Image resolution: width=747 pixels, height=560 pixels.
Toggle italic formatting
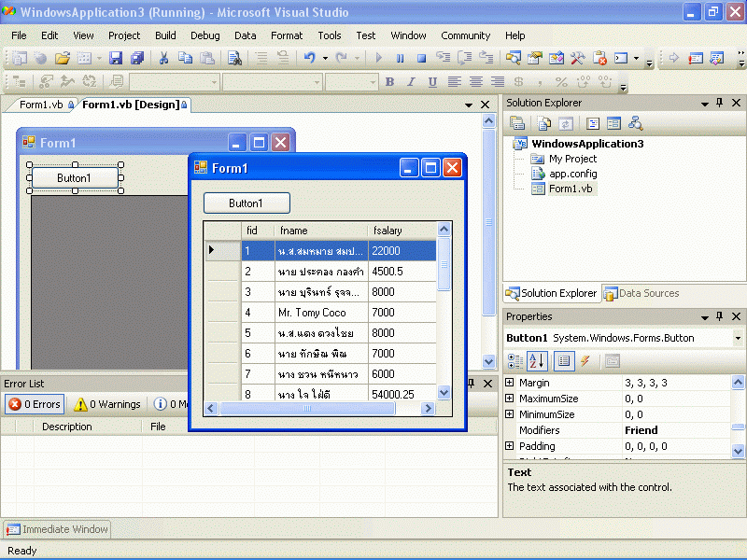point(411,82)
